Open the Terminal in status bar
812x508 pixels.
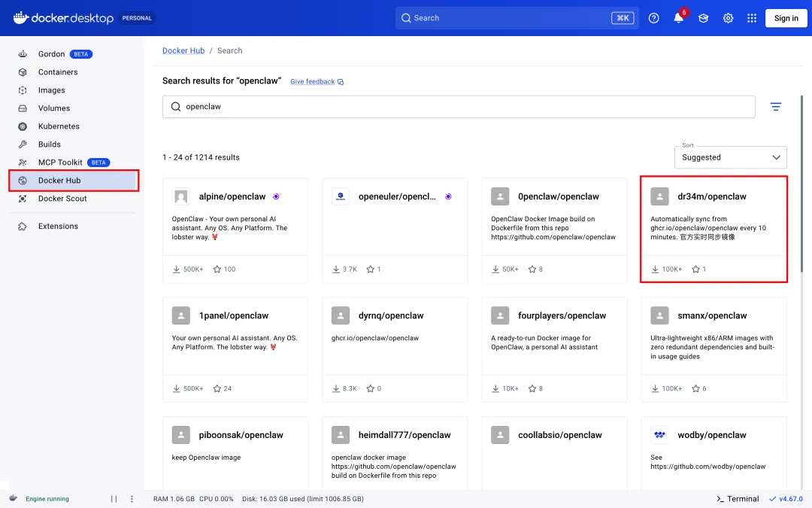(738, 499)
